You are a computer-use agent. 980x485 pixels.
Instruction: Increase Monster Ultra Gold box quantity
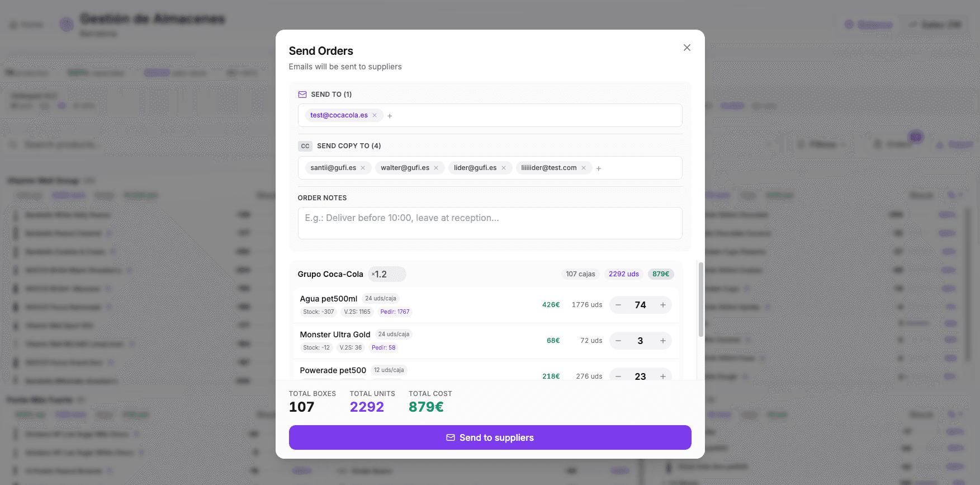tap(663, 341)
